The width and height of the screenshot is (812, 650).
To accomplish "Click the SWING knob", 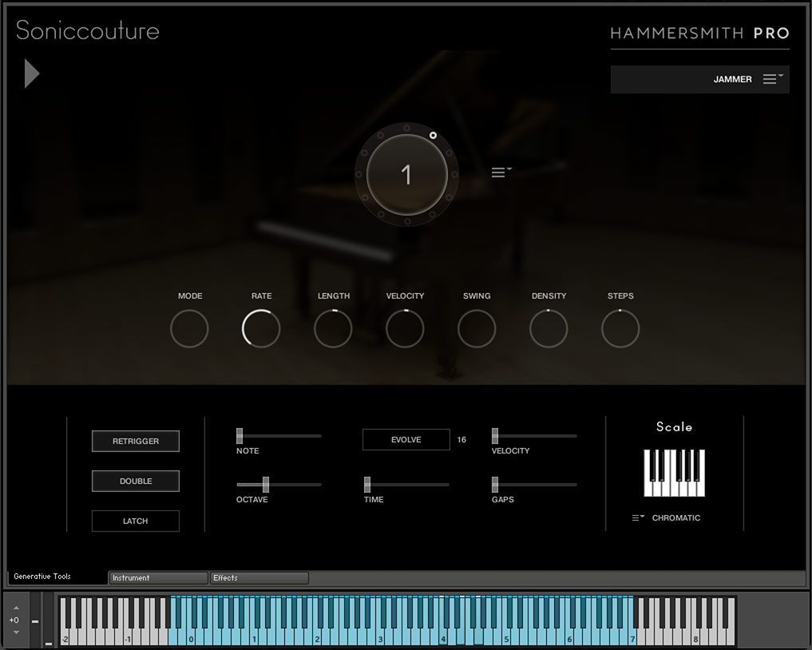I will point(477,328).
